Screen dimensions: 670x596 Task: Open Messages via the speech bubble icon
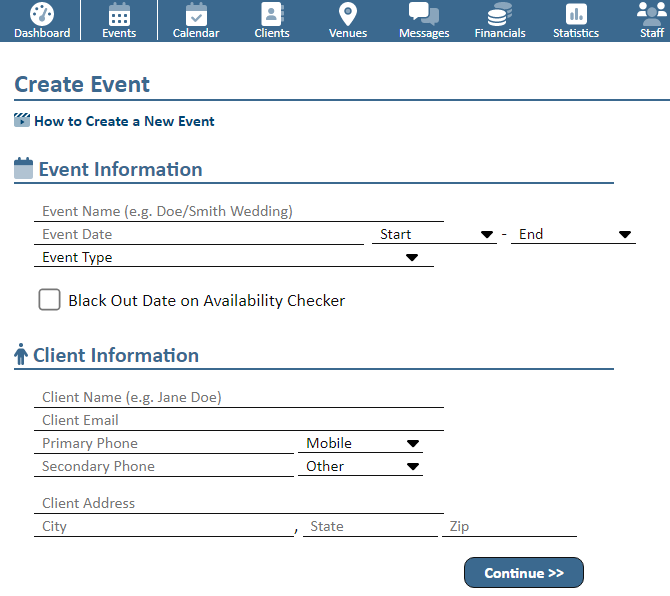click(424, 14)
